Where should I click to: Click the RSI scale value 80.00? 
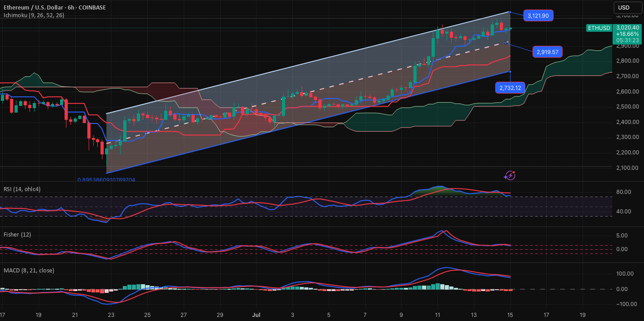[x=624, y=192]
